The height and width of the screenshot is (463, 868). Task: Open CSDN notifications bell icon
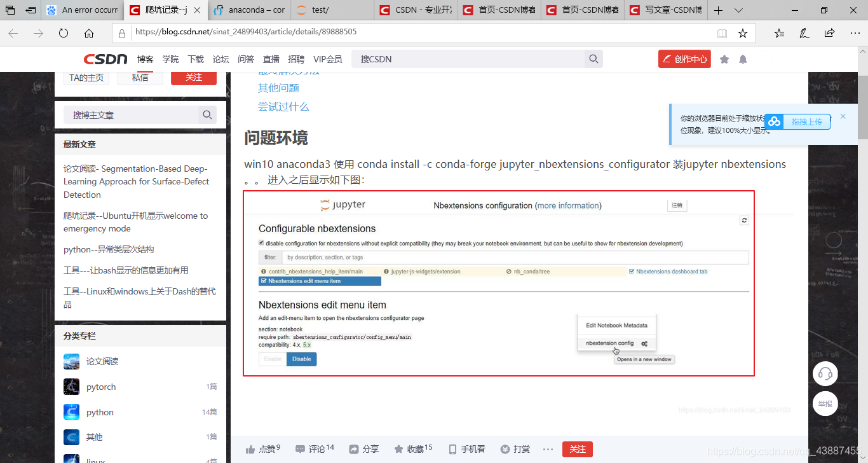click(x=743, y=59)
